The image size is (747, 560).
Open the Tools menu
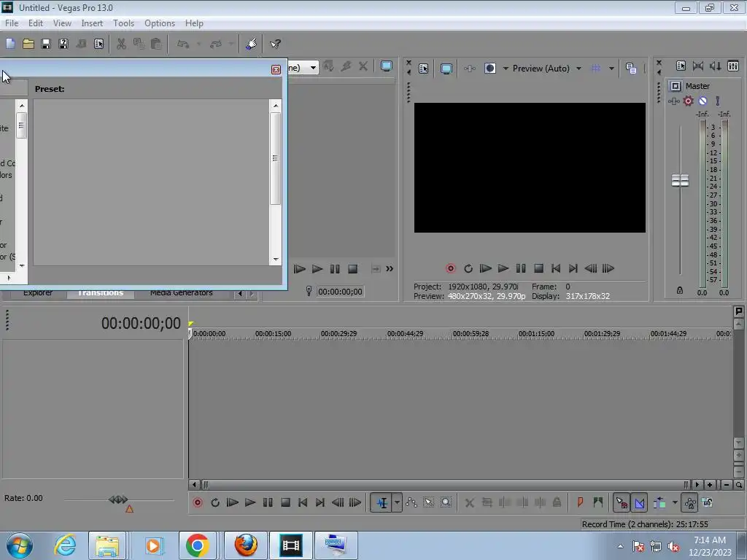(x=123, y=23)
